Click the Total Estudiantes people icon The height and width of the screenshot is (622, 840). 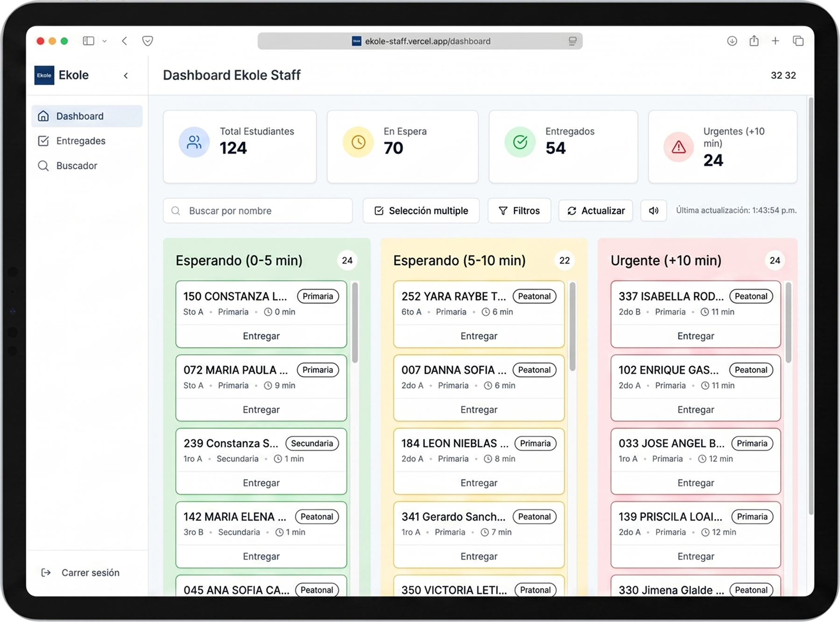coord(194,142)
